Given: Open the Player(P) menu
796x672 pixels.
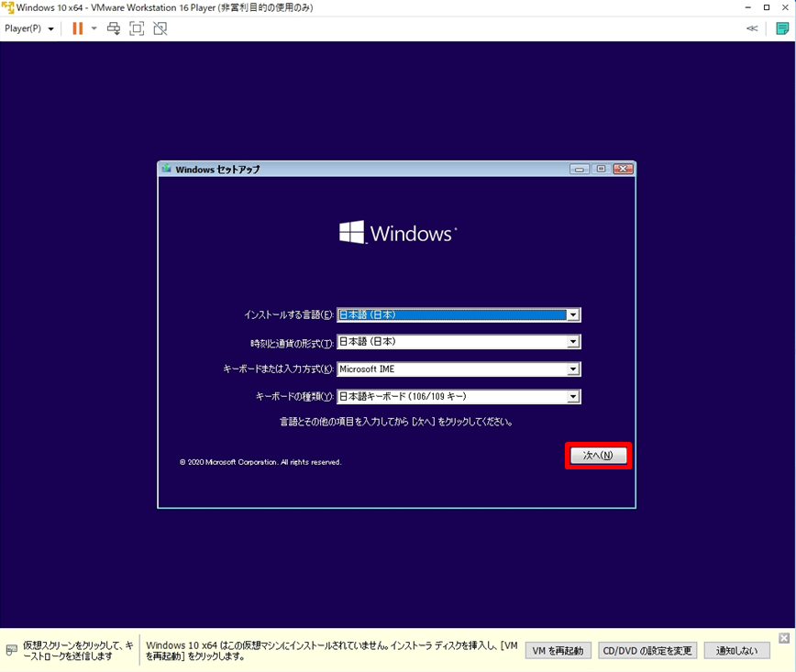Looking at the screenshot, I should (29, 28).
